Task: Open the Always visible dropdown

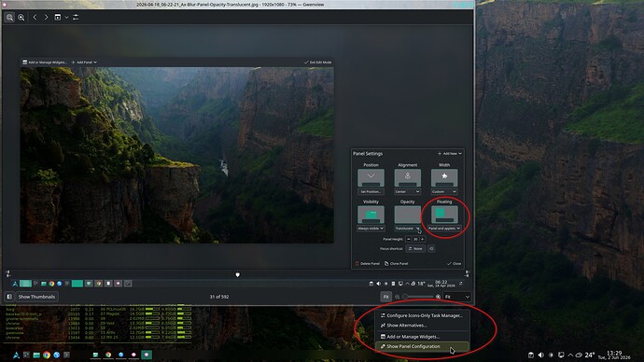Action: click(371, 229)
